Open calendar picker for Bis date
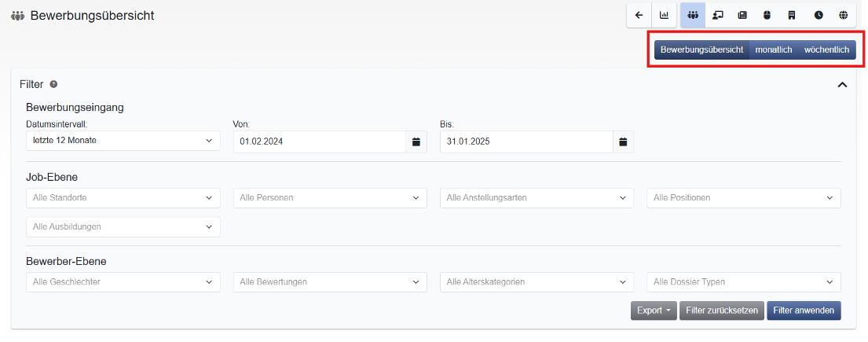 click(624, 142)
